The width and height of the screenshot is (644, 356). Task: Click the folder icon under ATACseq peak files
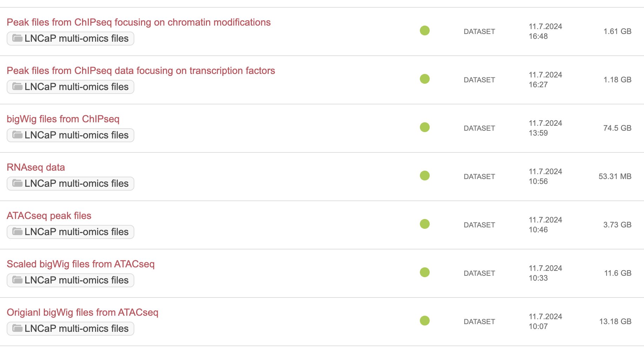pyautogui.click(x=18, y=231)
